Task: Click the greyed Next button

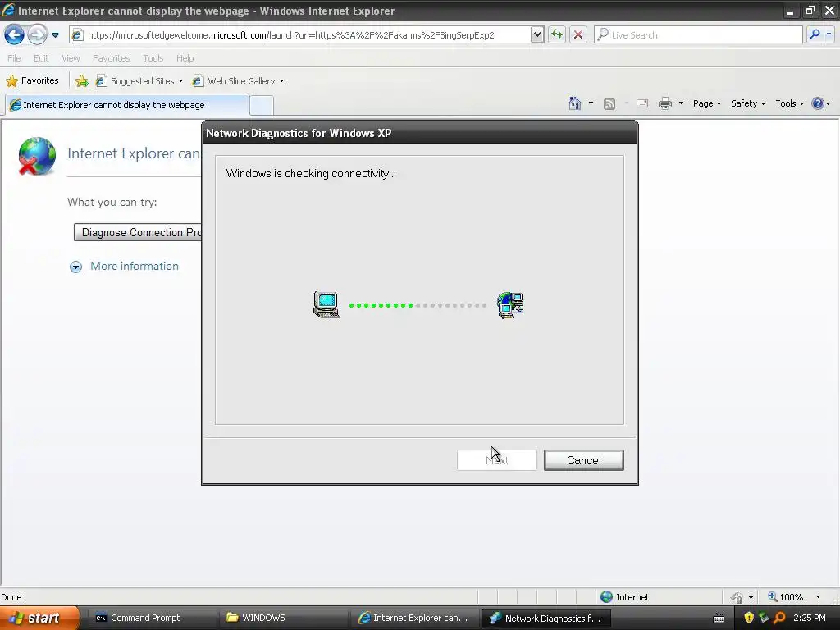Action: [x=496, y=460]
